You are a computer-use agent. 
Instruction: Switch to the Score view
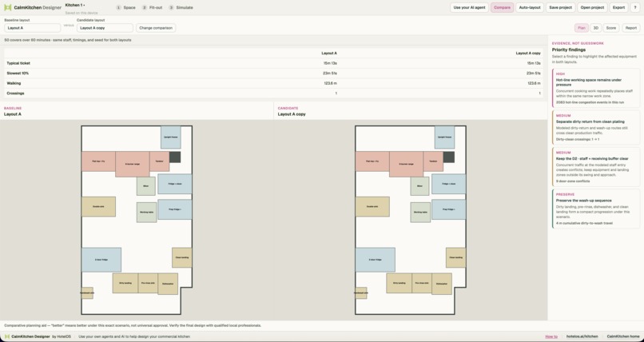(x=611, y=28)
